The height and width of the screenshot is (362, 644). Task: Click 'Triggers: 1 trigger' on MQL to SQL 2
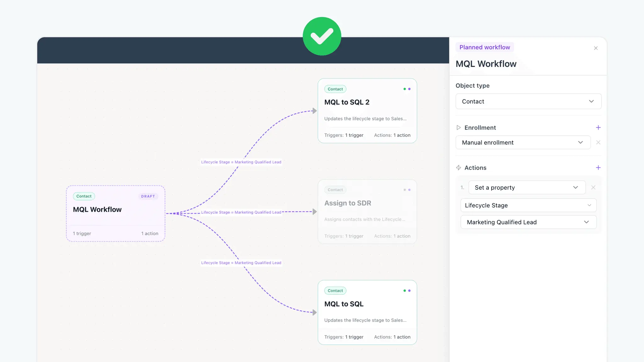click(344, 135)
